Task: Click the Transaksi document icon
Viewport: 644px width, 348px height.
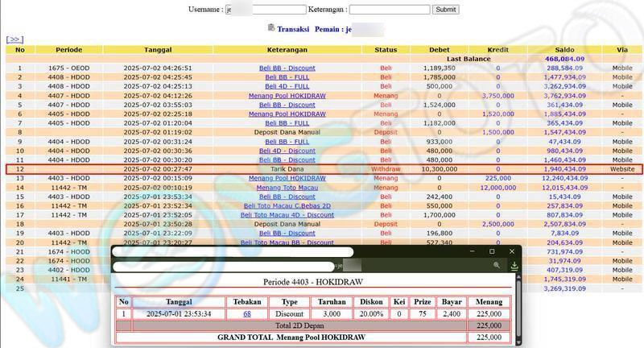Action: tap(271, 27)
